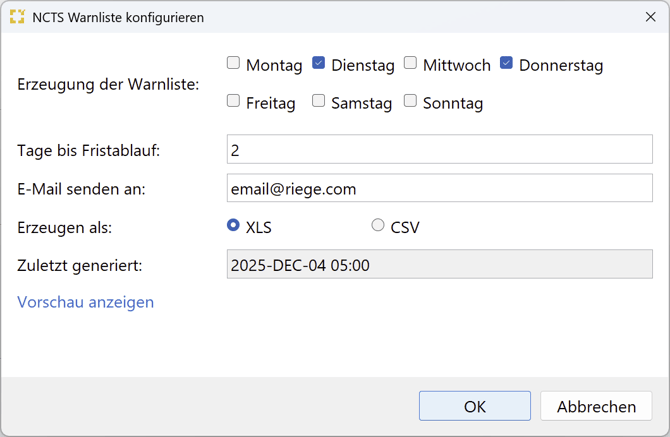
Task: Click the dialog title 'NCTS Warnliste konfigurieren'
Action: [118, 17]
